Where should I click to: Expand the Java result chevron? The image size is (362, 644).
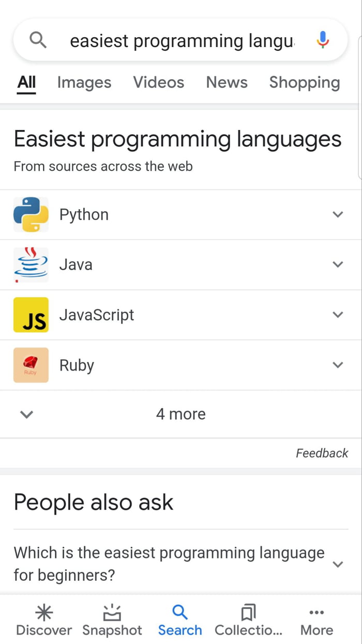click(x=338, y=265)
